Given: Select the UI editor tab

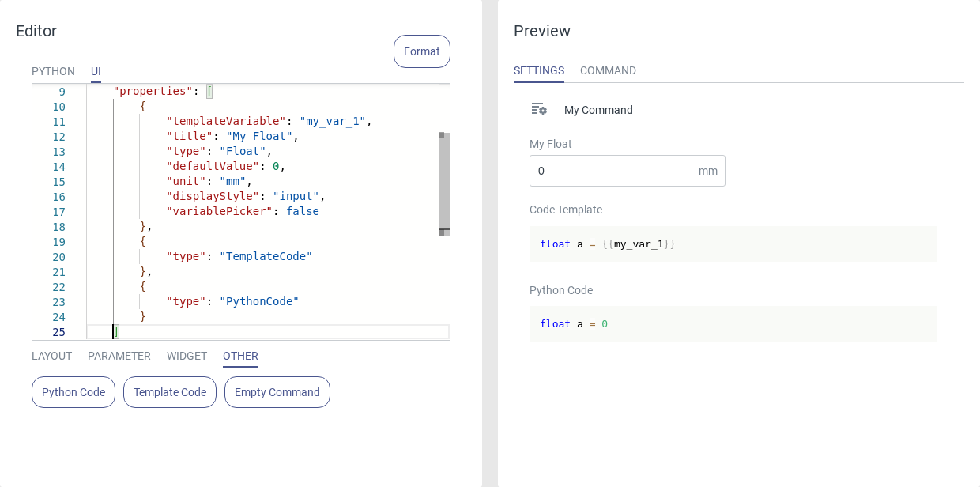Looking at the screenshot, I should click(x=96, y=71).
